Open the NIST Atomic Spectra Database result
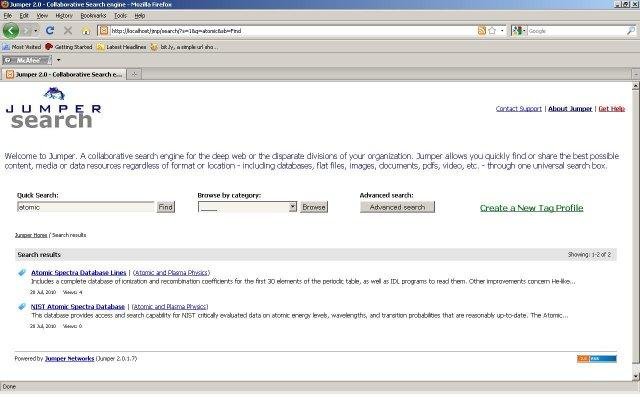640x397 pixels. pyautogui.click(x=78, y=306)
